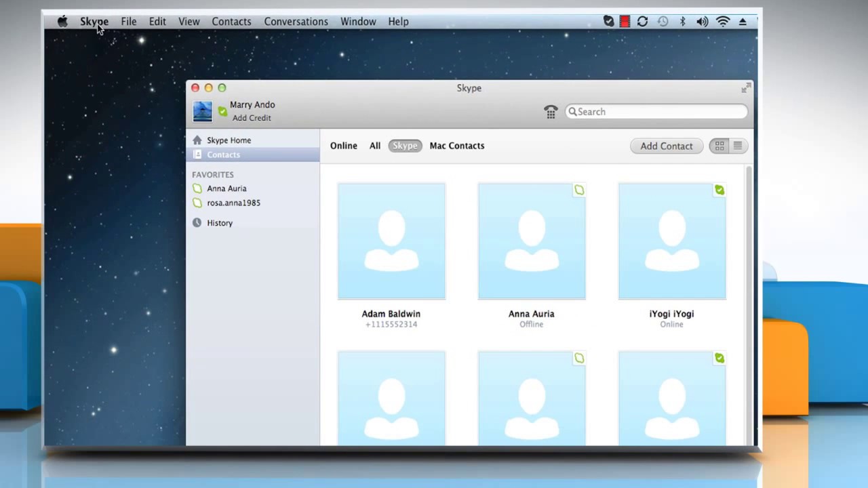Image resolution: width=868 pixels, height=488 pixels.
Task: Open Adam Baldwin's contact avatar
Action: [x=391, y=241]
